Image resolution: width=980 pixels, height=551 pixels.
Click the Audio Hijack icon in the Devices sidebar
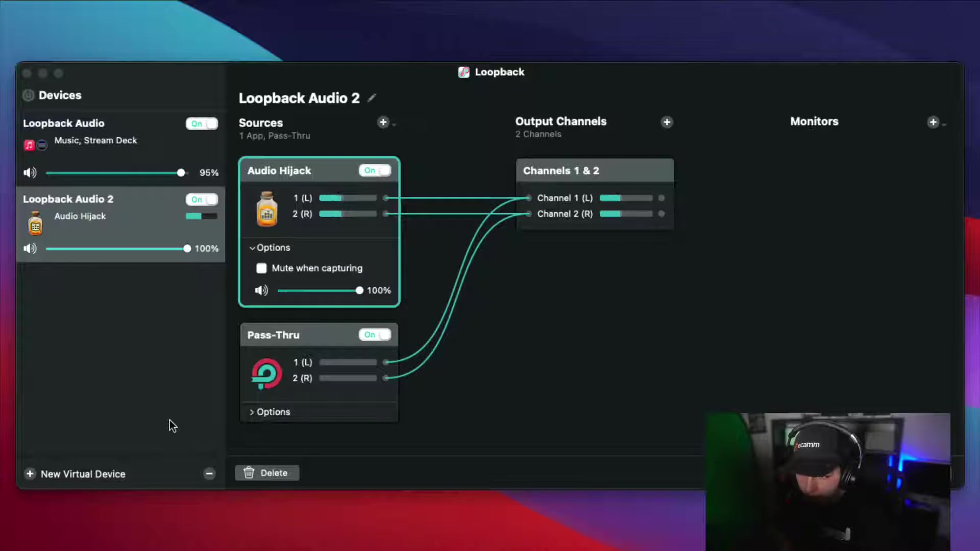pyautogui.click(x=35, y=223)
